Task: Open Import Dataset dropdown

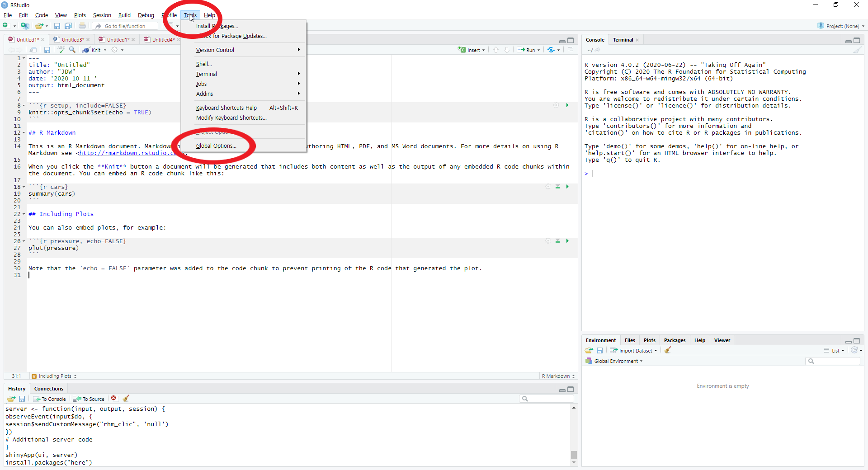Action: click(633, 351)
